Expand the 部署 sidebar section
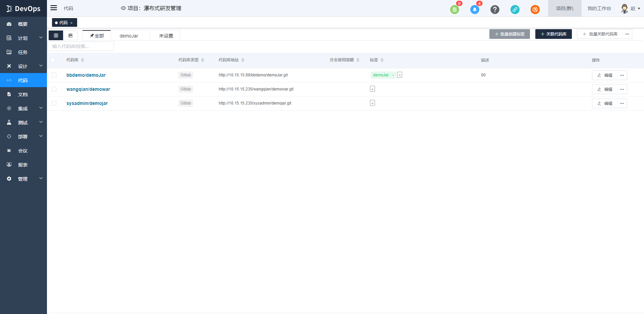644x314 pixels. pyautogui.click(x=23, y=137)
